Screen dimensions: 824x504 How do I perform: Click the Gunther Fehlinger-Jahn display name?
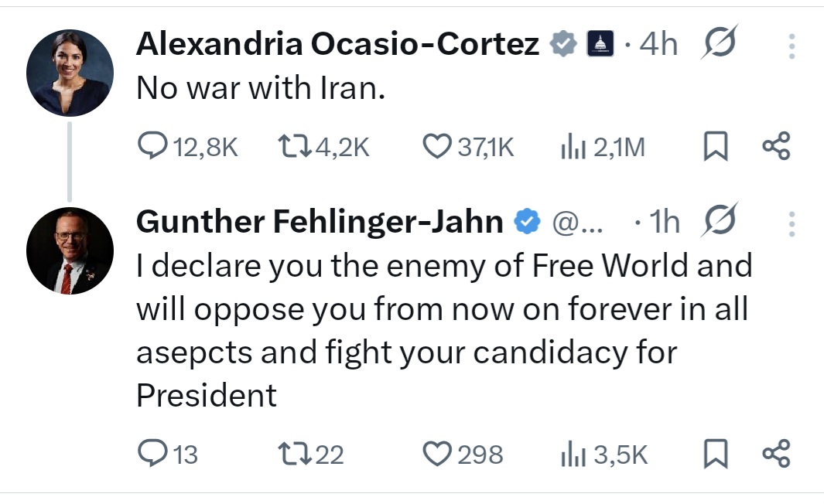click(x=320, y=223)
